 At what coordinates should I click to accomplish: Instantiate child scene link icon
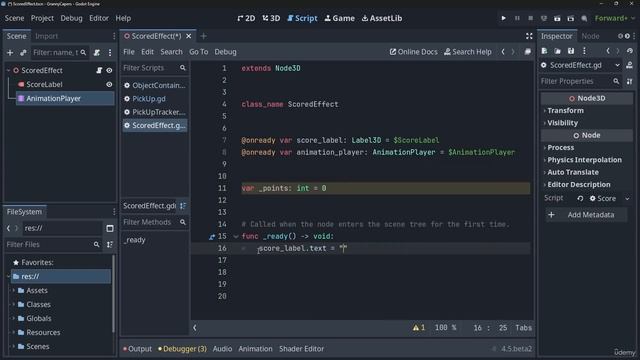point(23,52)
